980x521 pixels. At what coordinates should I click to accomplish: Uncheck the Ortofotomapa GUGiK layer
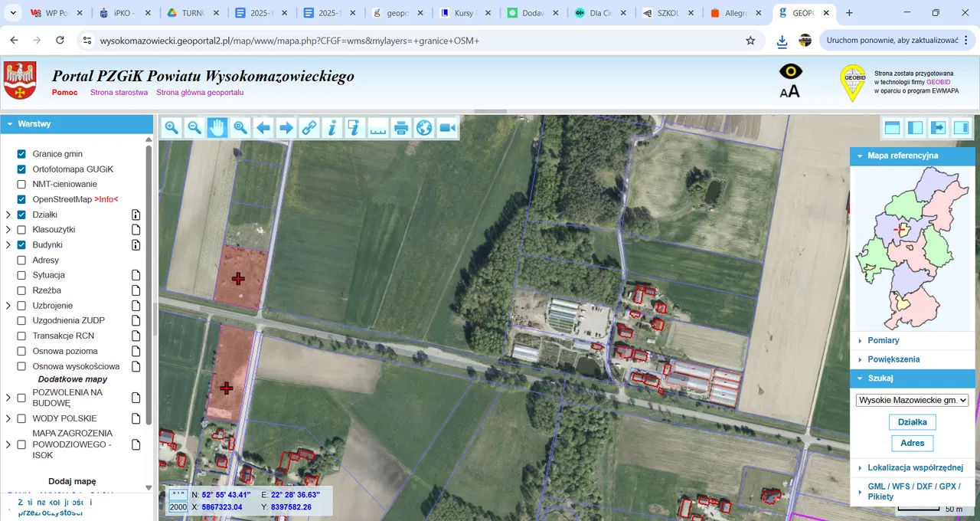21,169
